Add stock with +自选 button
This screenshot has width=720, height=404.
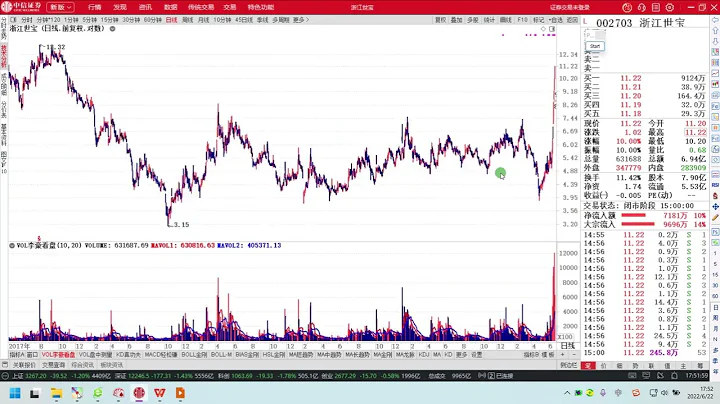[x=555, y=20]
